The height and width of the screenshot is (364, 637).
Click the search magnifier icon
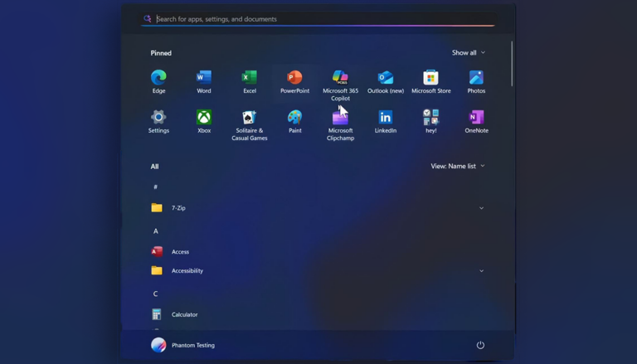[x=148, y=19]
